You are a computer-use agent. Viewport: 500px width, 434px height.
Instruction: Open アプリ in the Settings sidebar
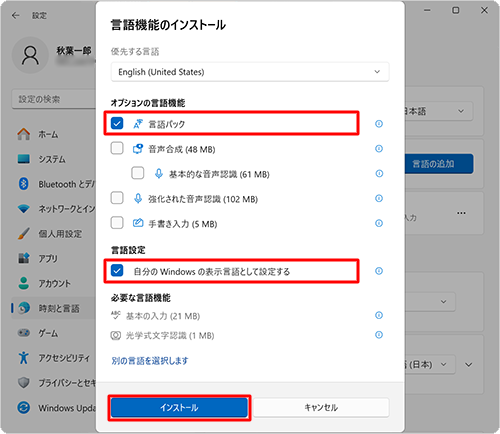53,258
